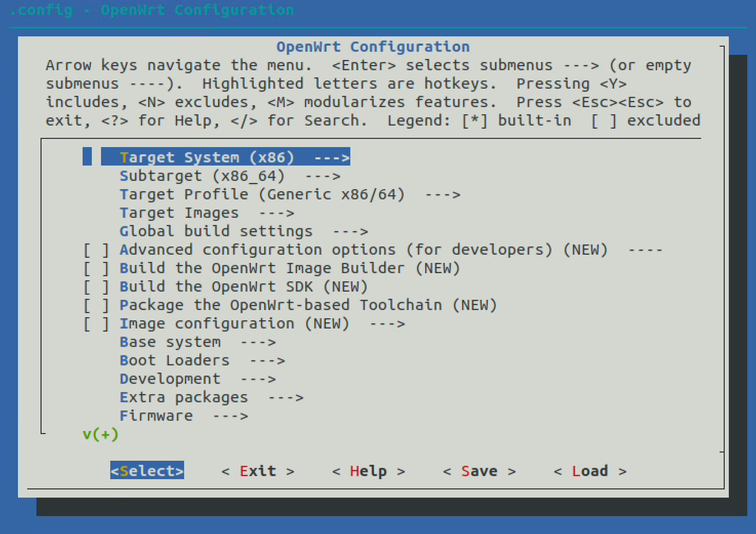Click the Save button
The image size is (756, 534).
click(x=480, y=471)
